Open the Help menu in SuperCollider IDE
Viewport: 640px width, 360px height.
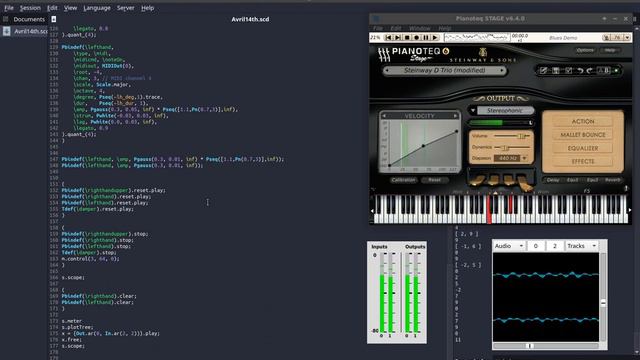(147, 8)
